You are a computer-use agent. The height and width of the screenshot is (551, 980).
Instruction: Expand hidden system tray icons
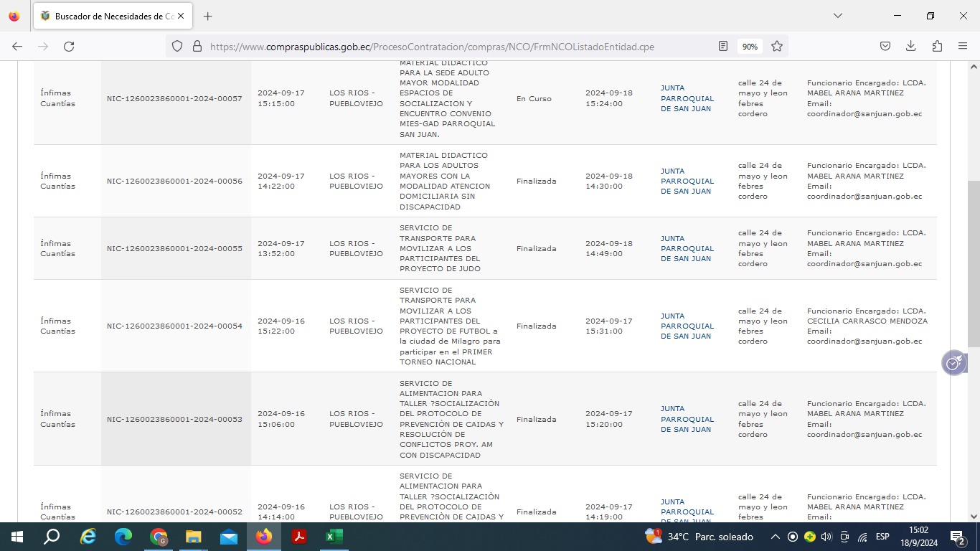[775, 537]
